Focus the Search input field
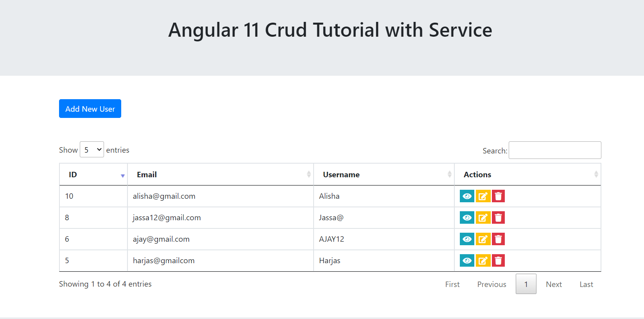Image resolution: width=644 pixels, height=319 pixels. tap(554, 150)
